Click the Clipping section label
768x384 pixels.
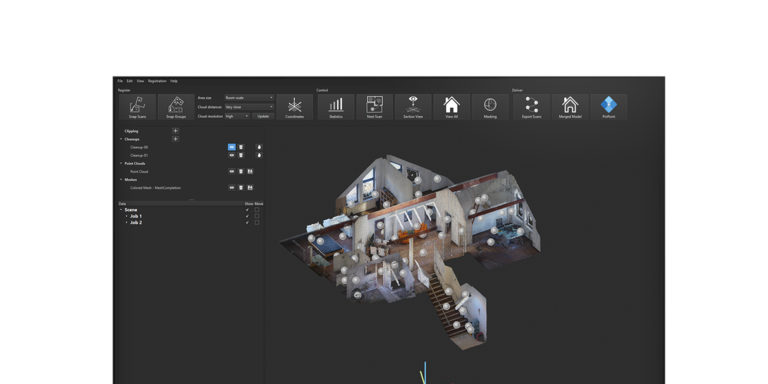[x=131, y=131]
